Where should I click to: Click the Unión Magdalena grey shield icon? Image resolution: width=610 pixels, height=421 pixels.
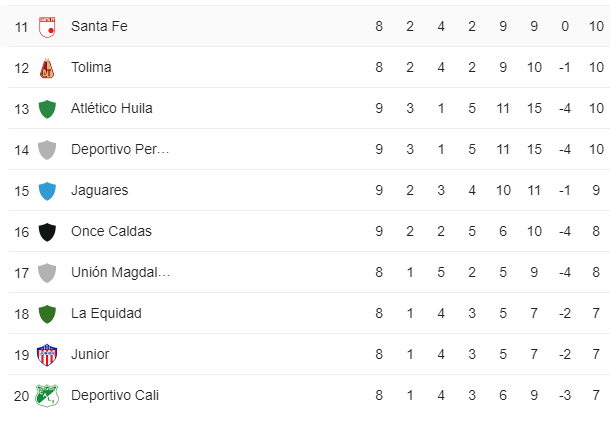tap(47, 273)
